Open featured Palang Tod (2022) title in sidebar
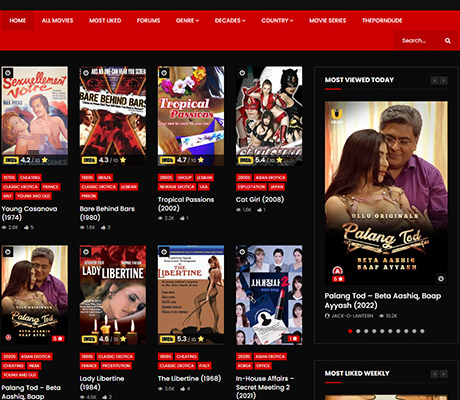The width and height of the screenshot is (460, 400). pos(383,300)
